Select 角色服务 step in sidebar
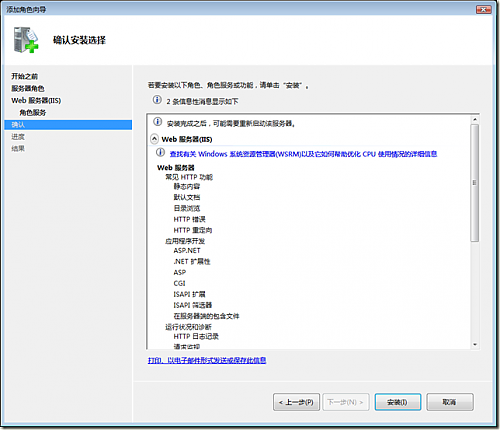This screenshot has height=430, width=500. [33, 113]
